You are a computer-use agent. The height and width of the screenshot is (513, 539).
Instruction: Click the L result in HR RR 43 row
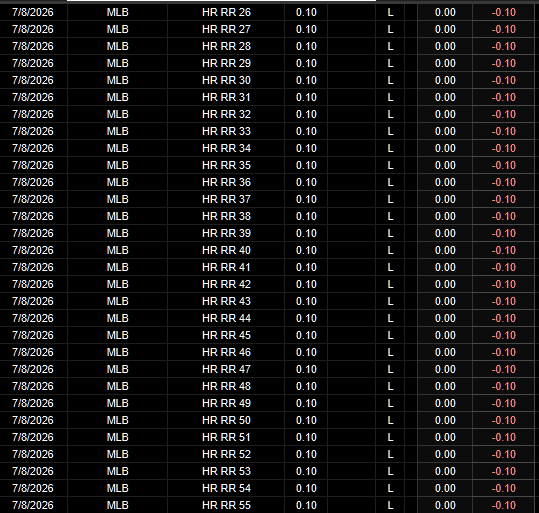click(390, 301)
